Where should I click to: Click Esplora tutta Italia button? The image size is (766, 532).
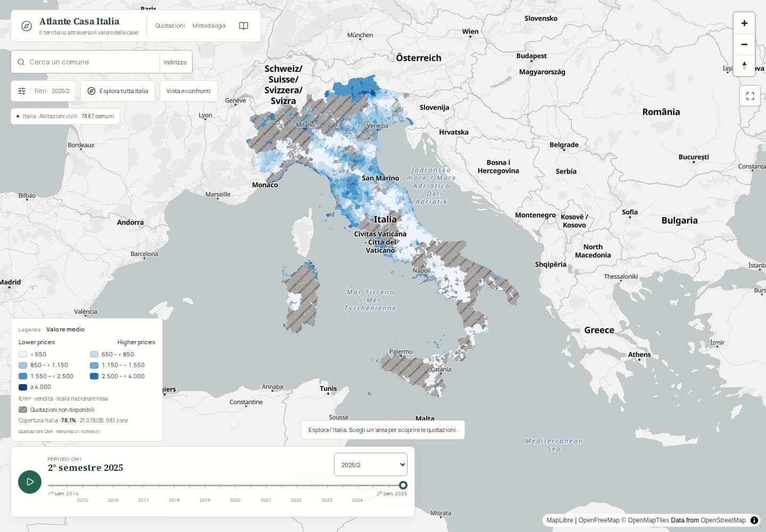pos(118,91)
